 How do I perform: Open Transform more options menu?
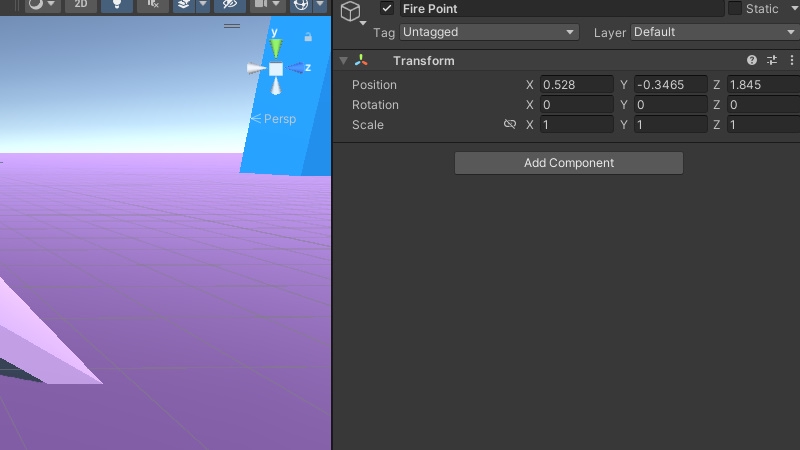pos(792,60)
